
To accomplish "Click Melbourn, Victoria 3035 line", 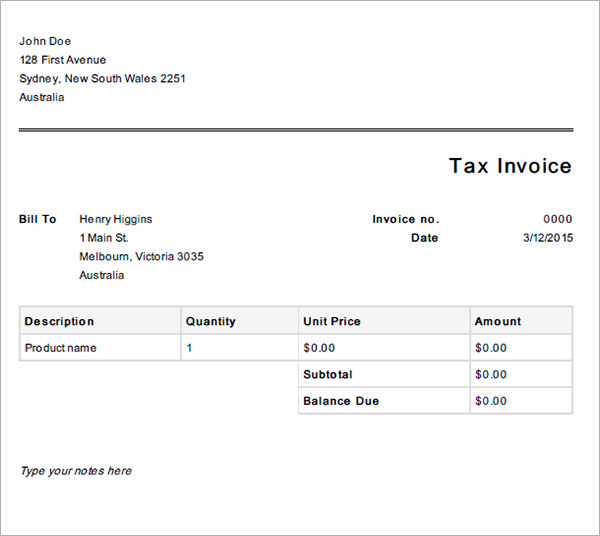I will click(x=141, y=256).
